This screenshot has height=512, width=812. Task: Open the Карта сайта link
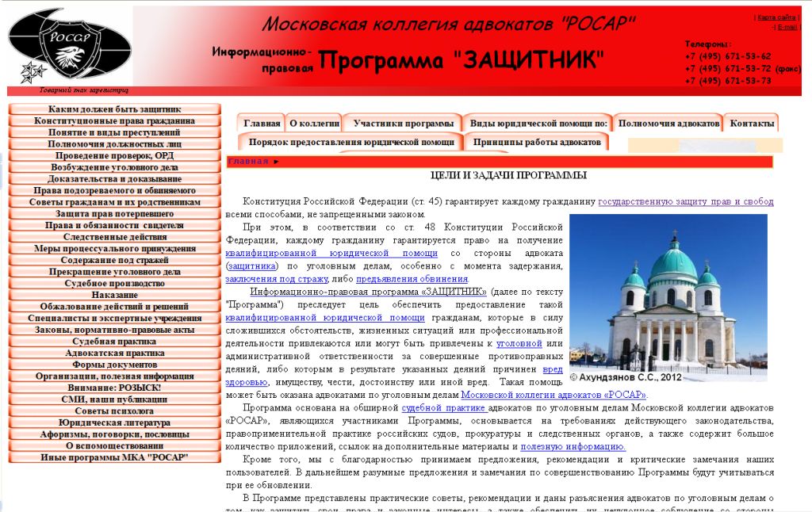coord(776,17)
